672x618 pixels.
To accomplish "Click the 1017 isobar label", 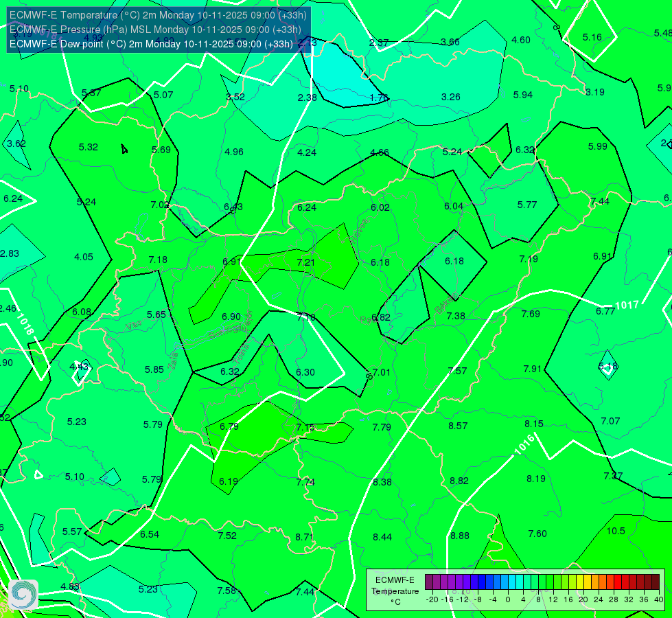I will pos(627,306).
